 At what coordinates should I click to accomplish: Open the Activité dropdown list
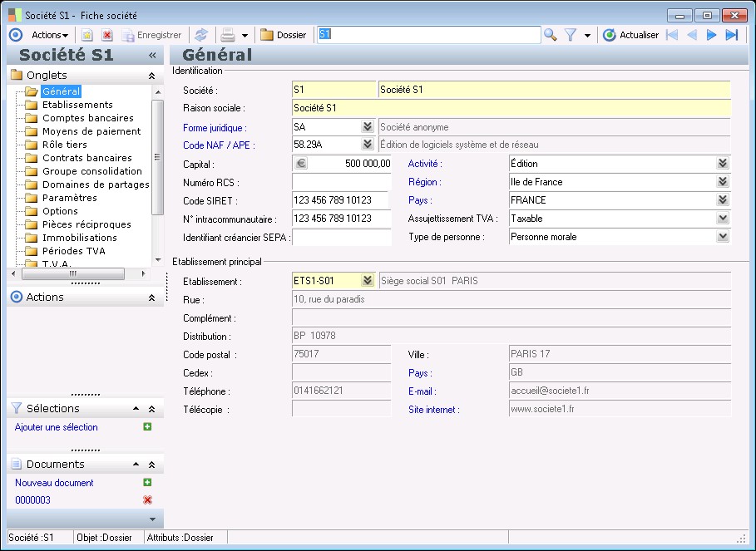coord(723,164)
